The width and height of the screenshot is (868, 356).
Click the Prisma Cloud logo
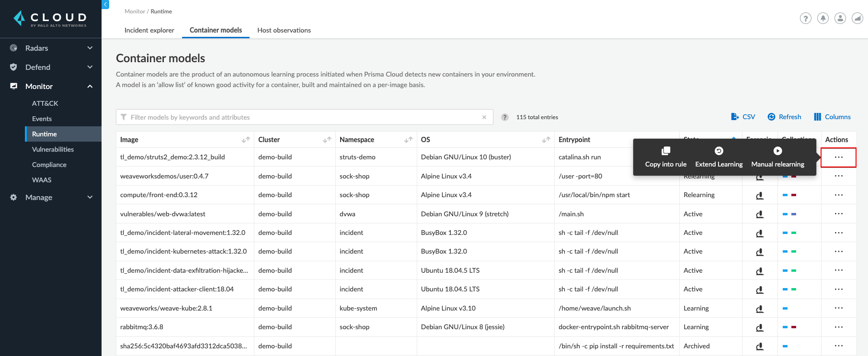tap(50, 19)
